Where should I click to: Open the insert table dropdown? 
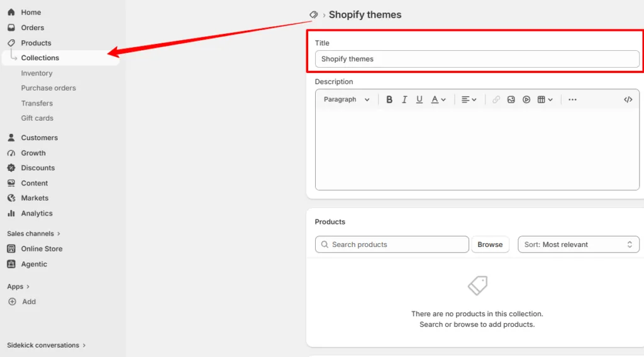coord(545,99)
